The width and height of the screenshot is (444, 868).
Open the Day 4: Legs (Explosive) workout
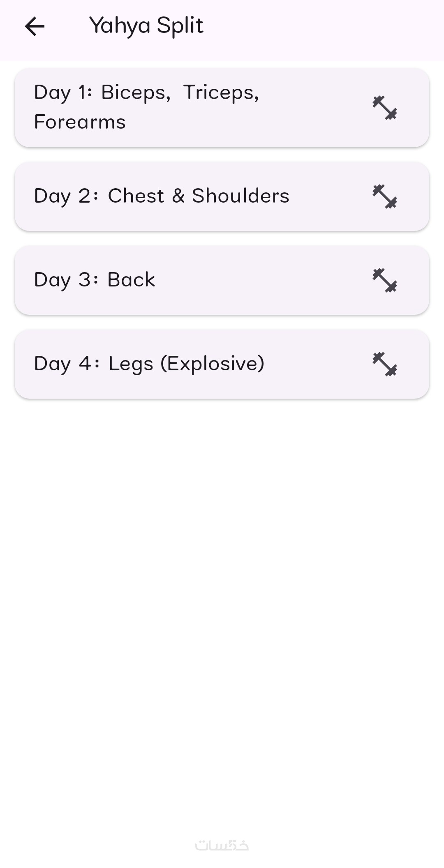coord(222,364)
